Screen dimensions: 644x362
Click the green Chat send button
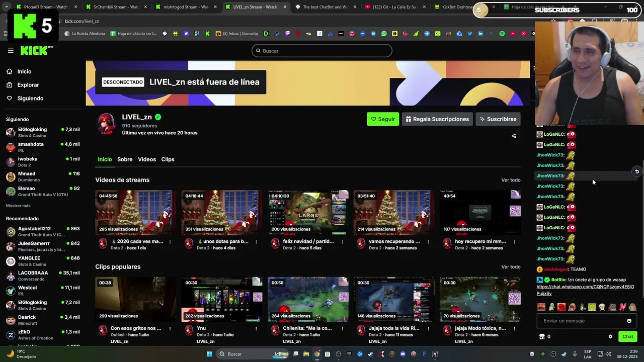628,337
